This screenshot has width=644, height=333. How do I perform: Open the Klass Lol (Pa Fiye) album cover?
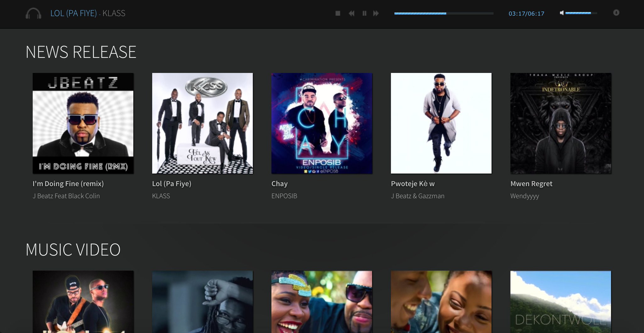[x=203, y=123]
